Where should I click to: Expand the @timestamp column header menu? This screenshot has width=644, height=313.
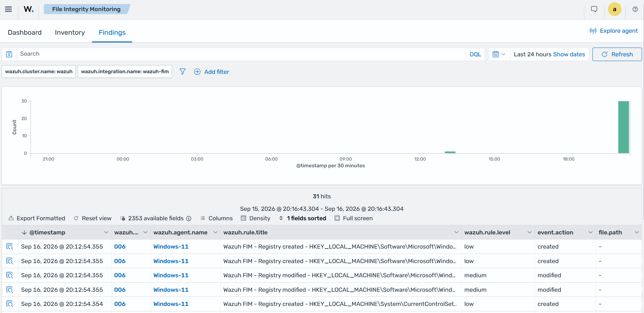[x=106, y=232]
